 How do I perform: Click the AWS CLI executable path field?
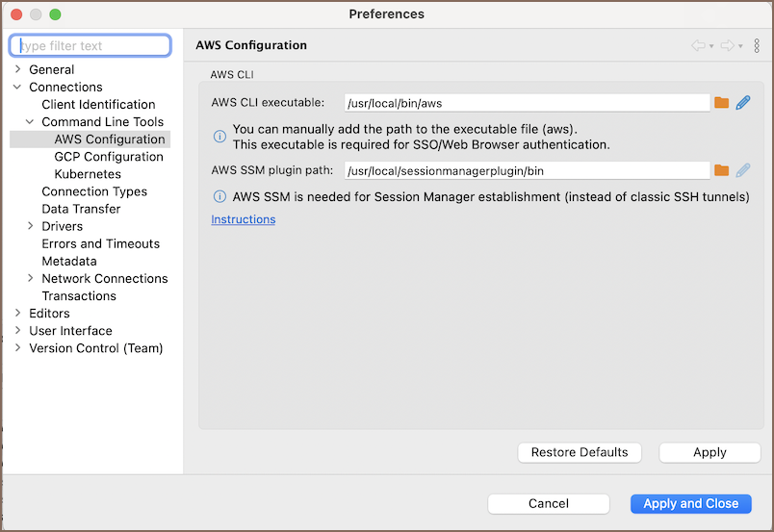tap(527, 103)
